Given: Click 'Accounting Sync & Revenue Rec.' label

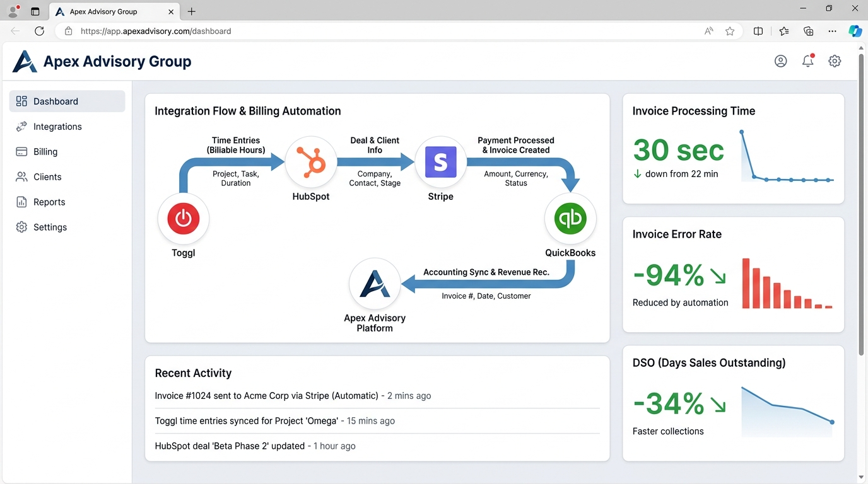Looking at the screenshot, I should 486,272.
